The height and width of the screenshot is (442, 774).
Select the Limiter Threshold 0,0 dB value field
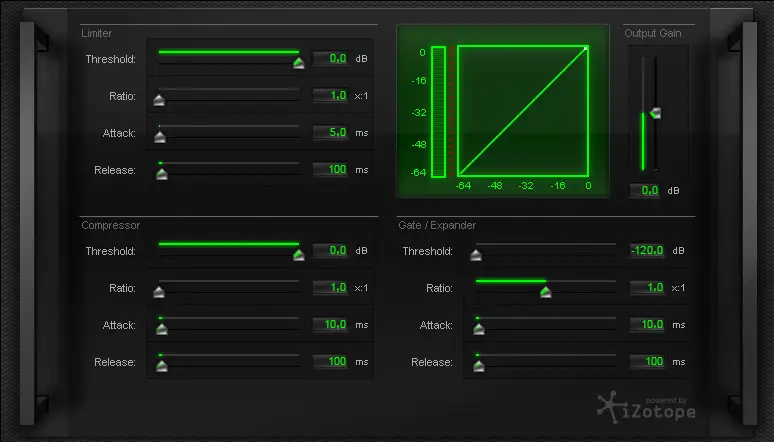pyautogui.click(x=331, y=58)
